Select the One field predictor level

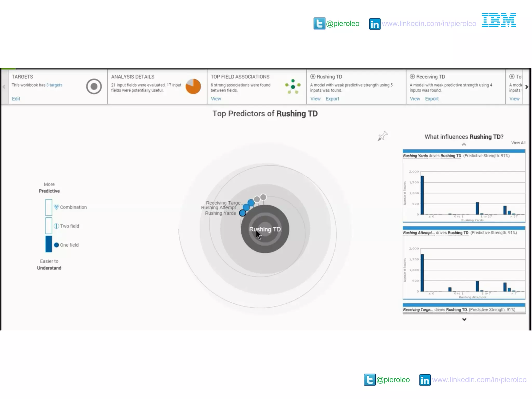pos(69,245)
